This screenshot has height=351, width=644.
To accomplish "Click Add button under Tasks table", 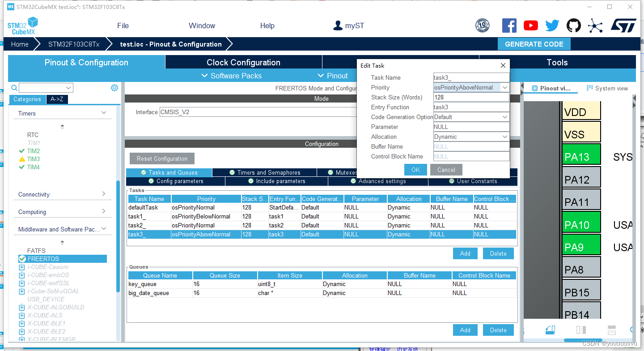I will 465,253.
